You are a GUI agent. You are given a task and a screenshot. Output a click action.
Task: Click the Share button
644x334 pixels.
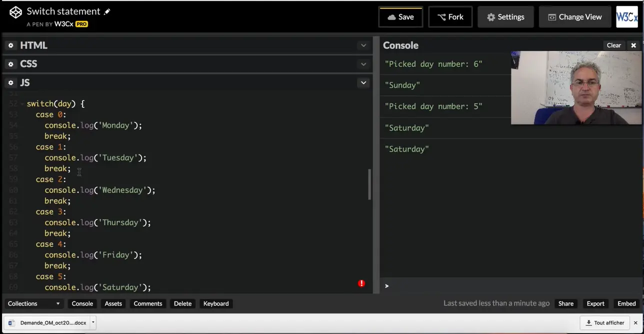566,303
